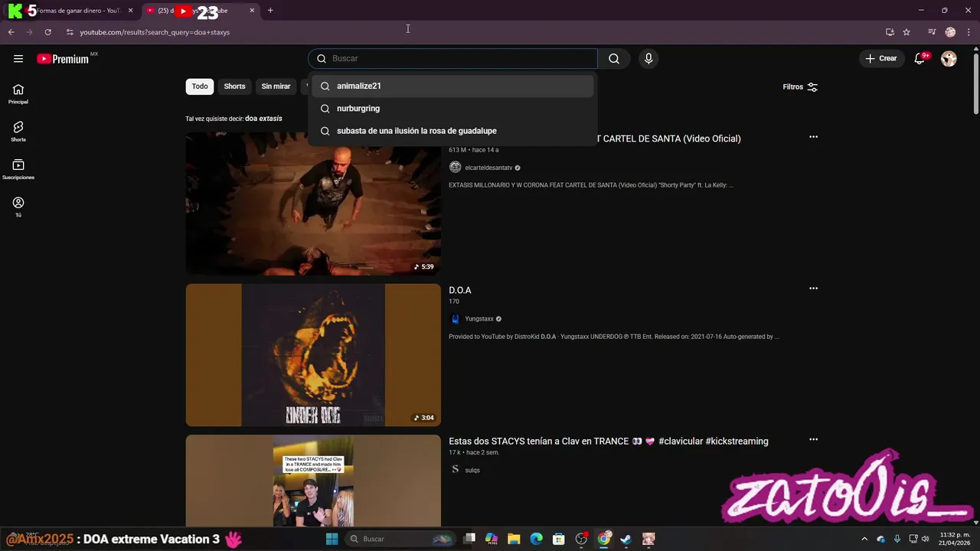Open the taskbar clock and date
Viewport: 980px width, 551px height.
(x=955, y=539)
